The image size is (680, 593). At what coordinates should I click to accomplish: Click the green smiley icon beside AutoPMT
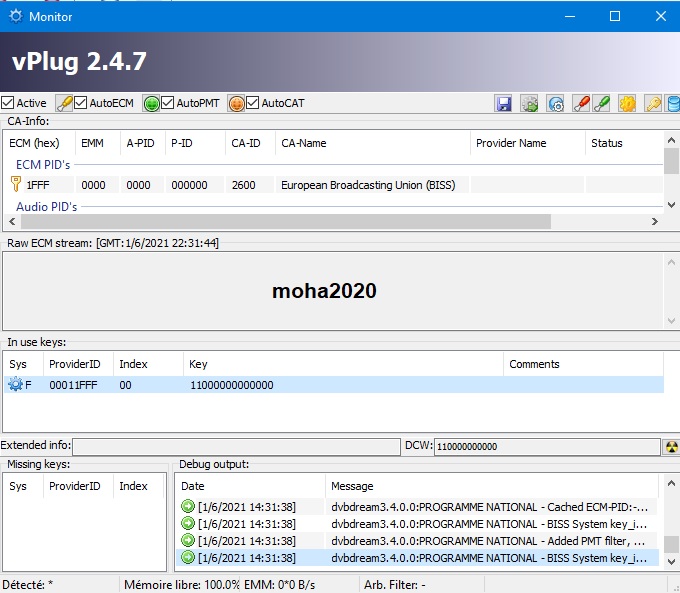151,104
